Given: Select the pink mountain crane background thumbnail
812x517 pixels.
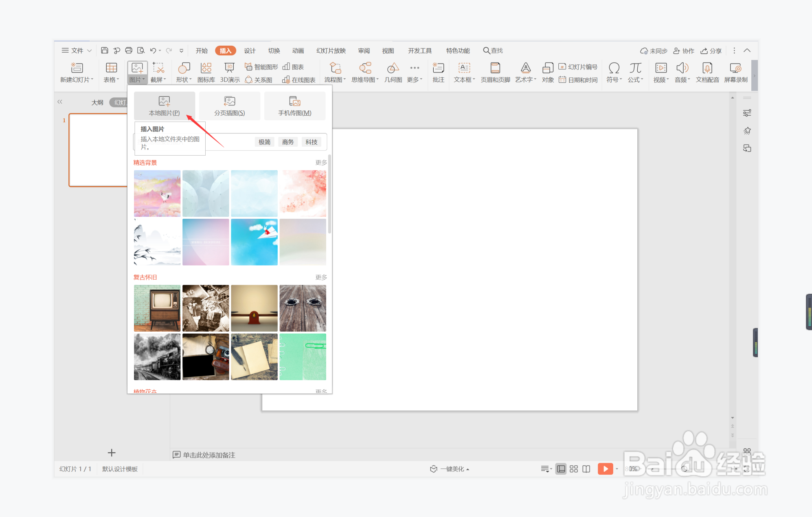Looking at the screenshot, I should (x=157, y=194).
